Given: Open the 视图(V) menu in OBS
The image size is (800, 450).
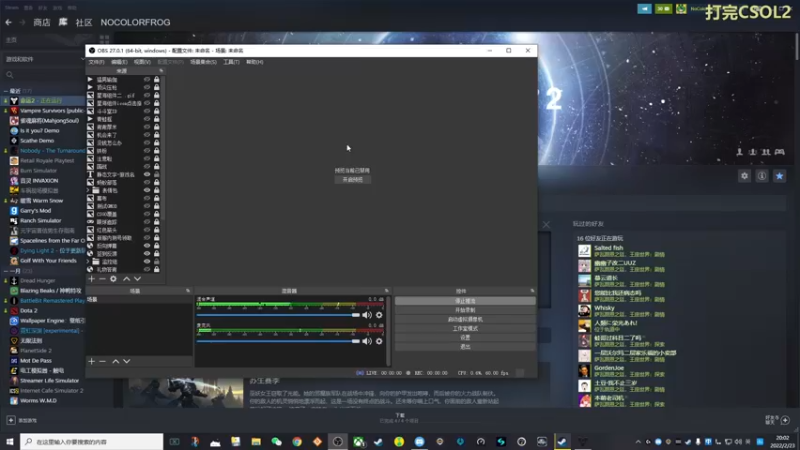Looking at the screenshot, I should [142, 62].
